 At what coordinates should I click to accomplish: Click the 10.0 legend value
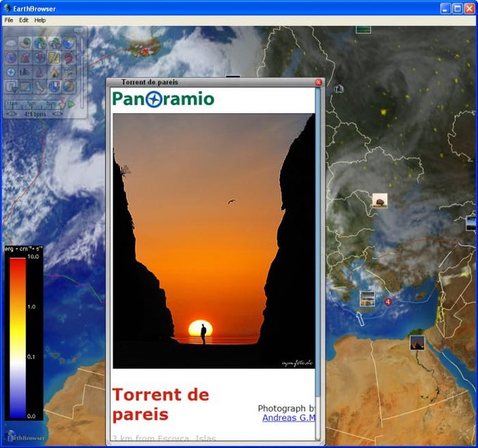click(33, 257)
